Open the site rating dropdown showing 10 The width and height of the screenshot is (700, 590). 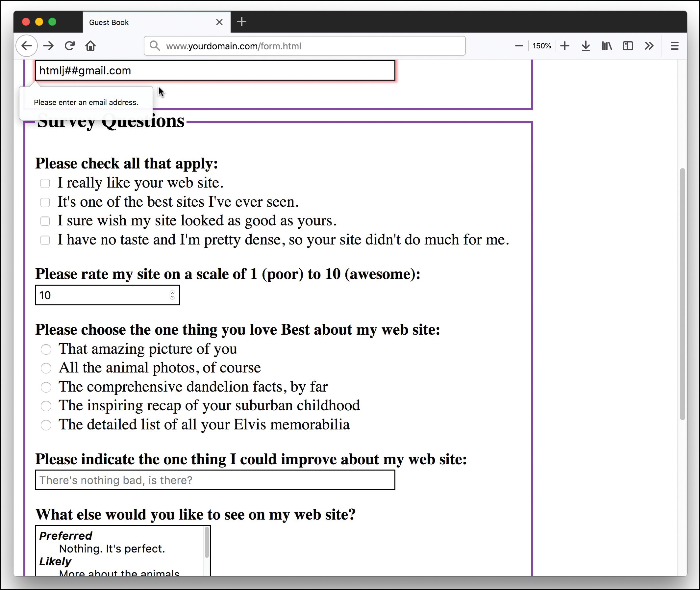[x=107, y=295]
